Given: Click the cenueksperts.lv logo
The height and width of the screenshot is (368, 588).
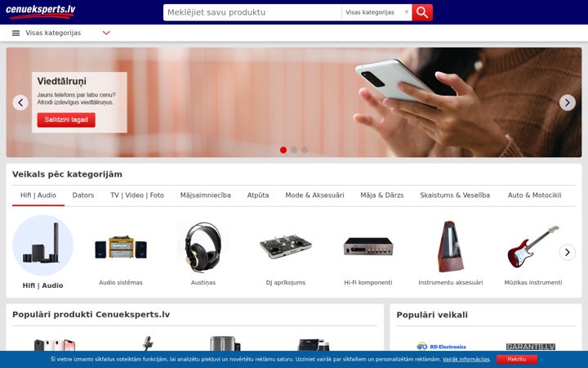Looking at the screenshot, I should [41, 11].
